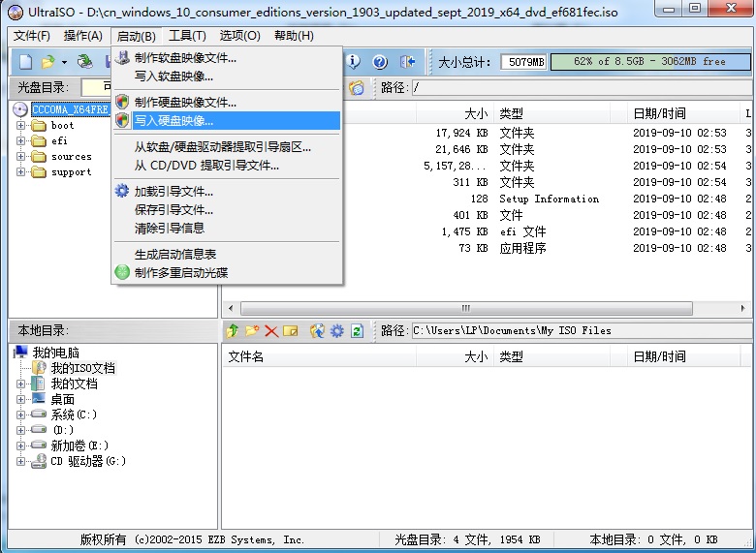Screen dimensions: 756x553
Task: Click the upper 路径 field showing /
Action: tap(581, 88)
